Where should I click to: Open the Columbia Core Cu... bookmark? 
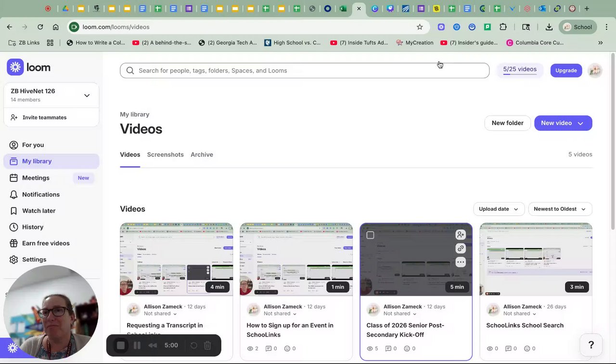535,43
